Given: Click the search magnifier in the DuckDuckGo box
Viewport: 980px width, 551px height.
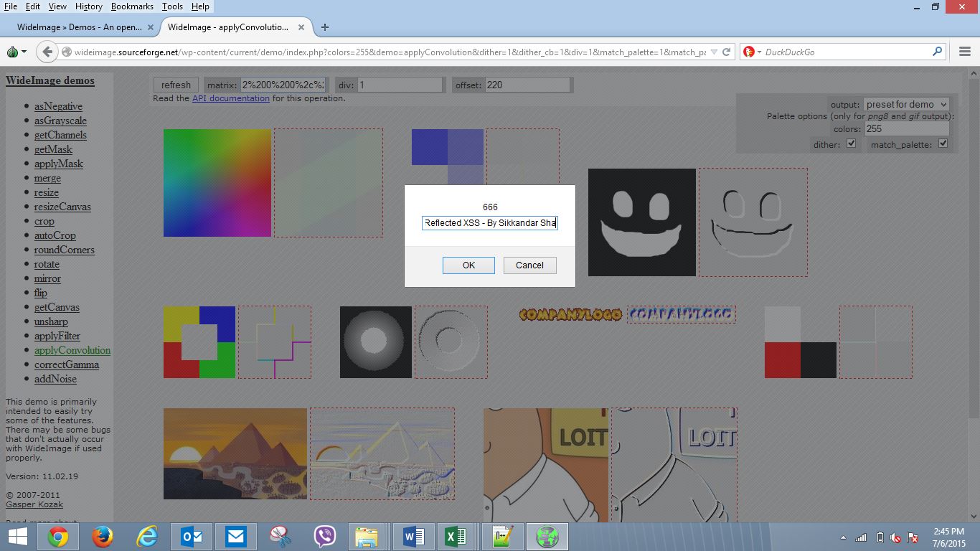Looking at the screenshot, I should coord(937,52).
